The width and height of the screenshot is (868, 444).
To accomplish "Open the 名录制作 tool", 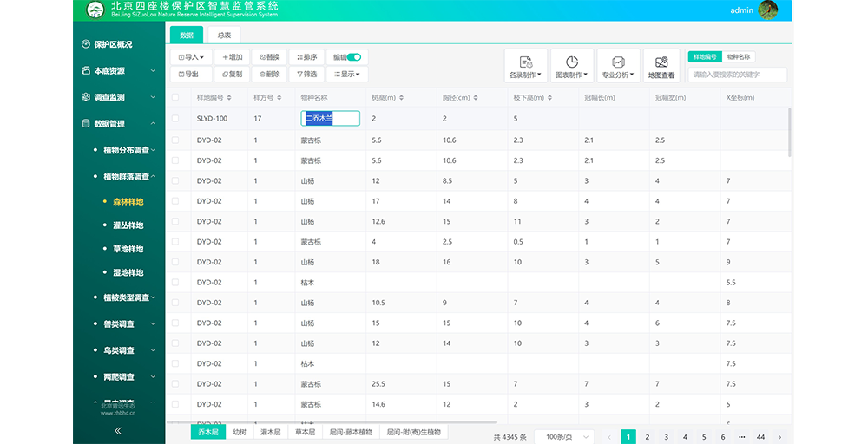I will tap(525, 66).
